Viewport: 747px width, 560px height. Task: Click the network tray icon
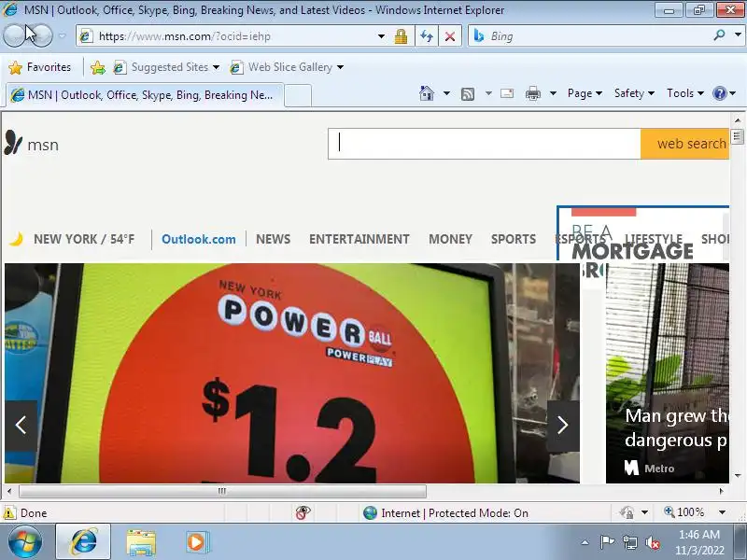tap(629, 542)
